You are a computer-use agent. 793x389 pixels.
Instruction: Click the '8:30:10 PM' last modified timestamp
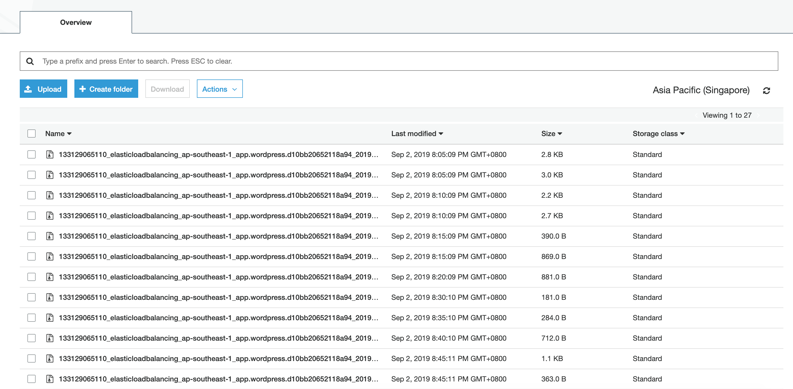(449, 297)
